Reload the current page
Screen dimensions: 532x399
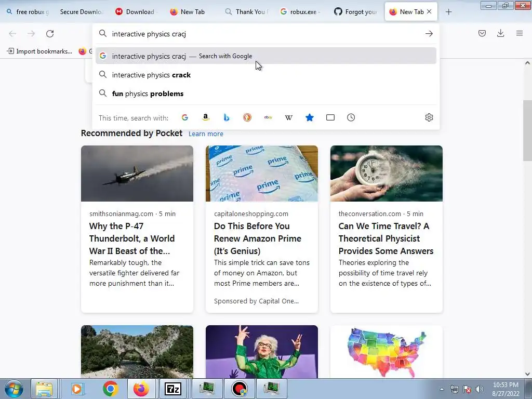[x=50, y=34]
